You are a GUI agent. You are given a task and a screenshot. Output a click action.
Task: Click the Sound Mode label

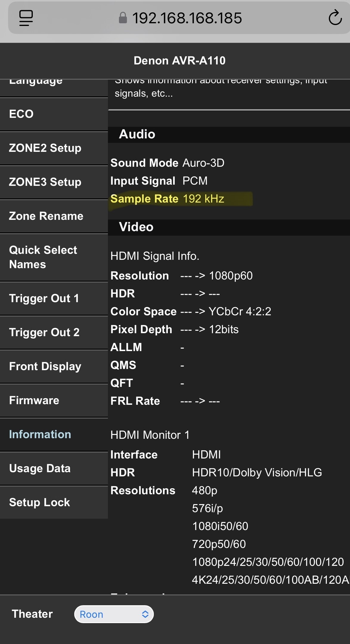144,163
